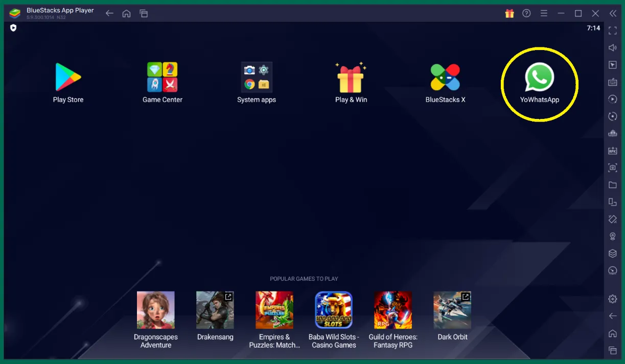Launch BlueStacks X
625x364 pixels.
[x=445, y=77]
